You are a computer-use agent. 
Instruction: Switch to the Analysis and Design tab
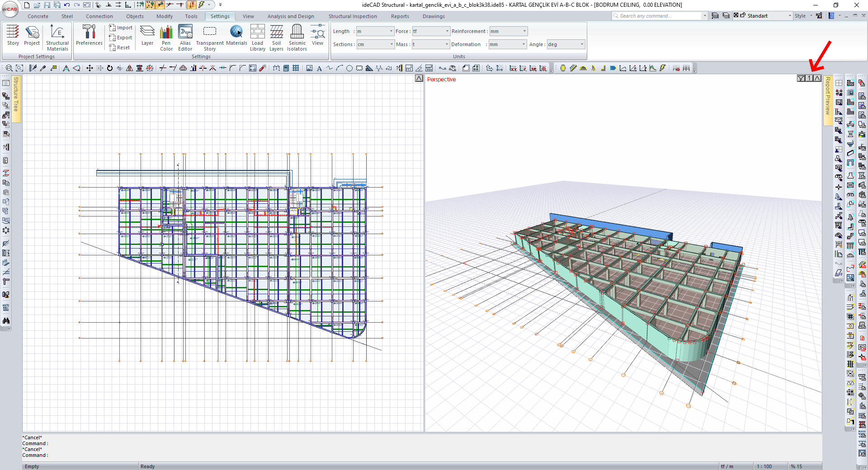click(x=291, y=16)
